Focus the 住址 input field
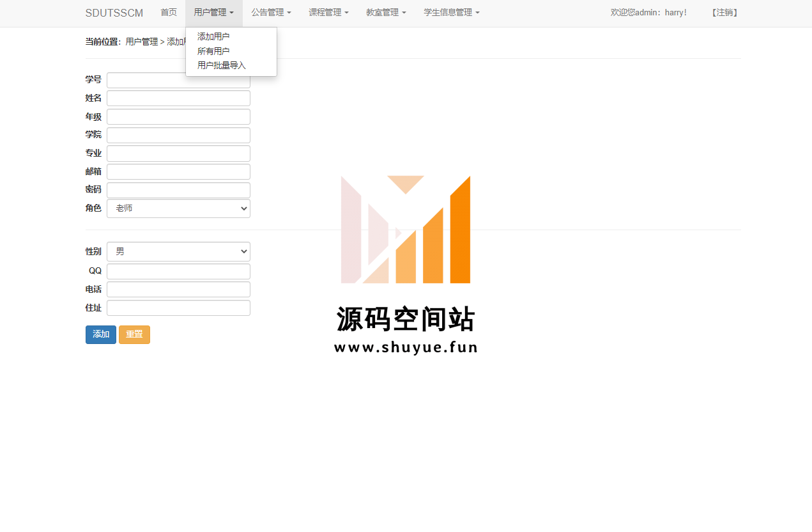This screenshot has height=532, width=812. point(178,308)
